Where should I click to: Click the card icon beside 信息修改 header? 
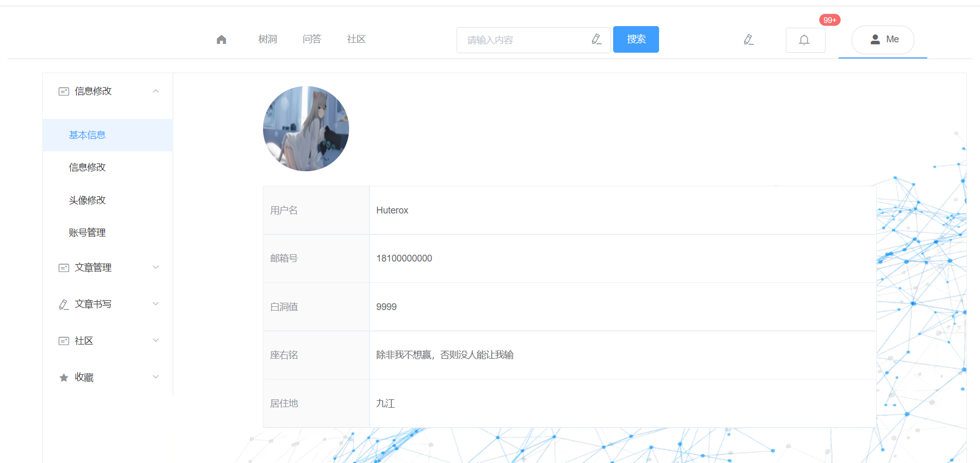tap(64, 91)
